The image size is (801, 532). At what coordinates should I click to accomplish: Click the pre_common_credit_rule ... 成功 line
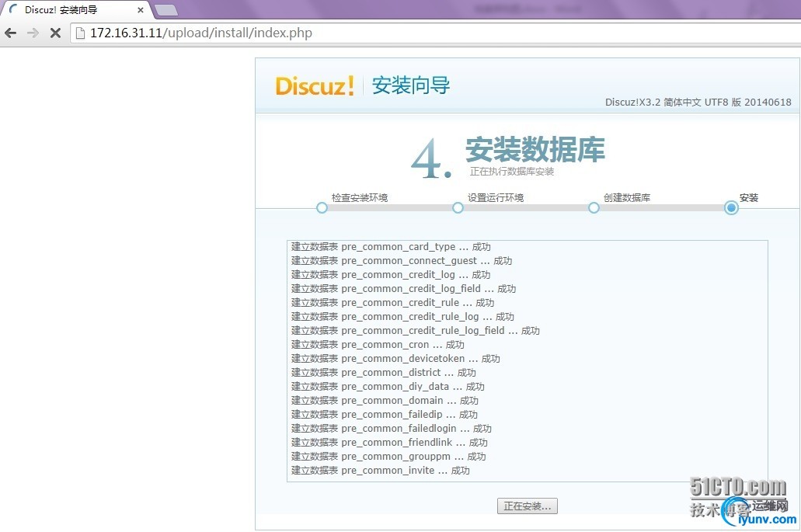tap(393, 303)
